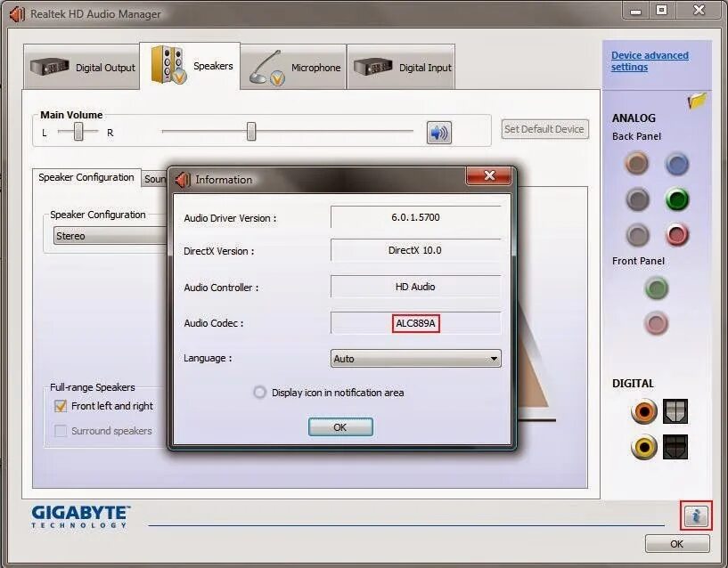Click OK at bottom of main window
The height and width of the screenshot is (568, 728).
point(677,543)
